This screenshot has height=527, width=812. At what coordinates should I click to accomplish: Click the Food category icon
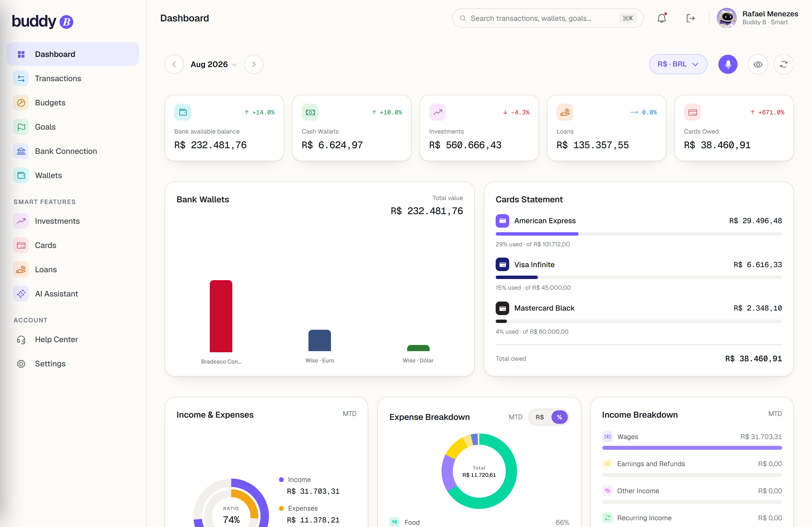point(395,522)
